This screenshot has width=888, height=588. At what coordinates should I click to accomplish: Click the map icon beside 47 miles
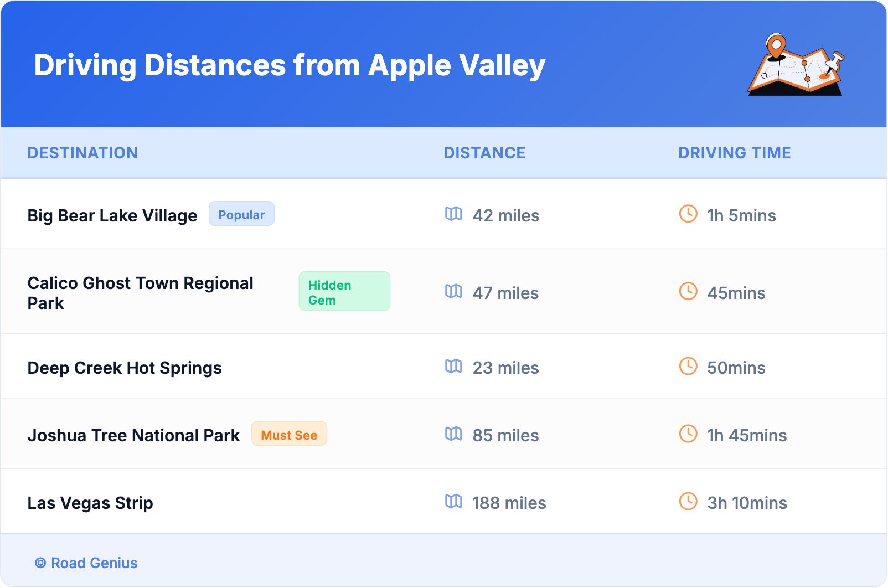[x=453, y=291]
